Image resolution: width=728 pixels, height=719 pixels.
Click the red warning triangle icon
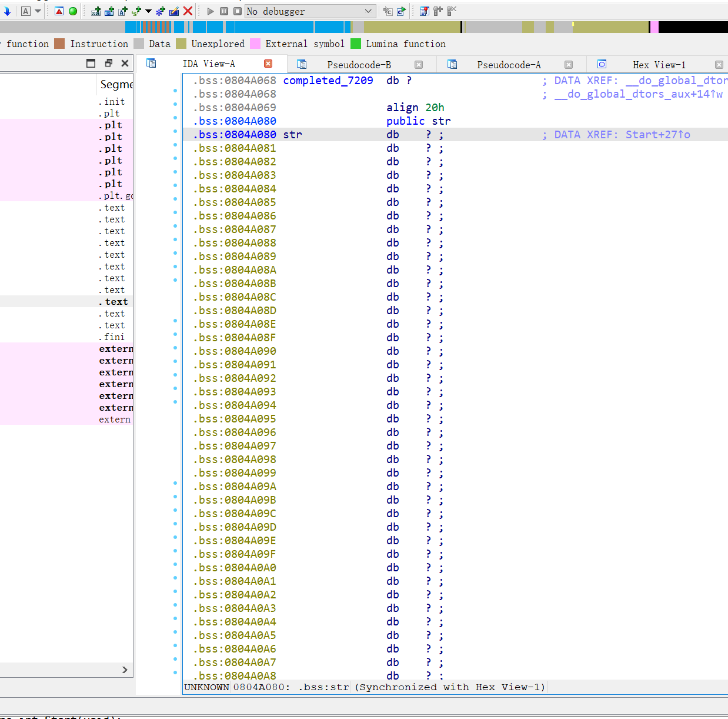[59, 11]
